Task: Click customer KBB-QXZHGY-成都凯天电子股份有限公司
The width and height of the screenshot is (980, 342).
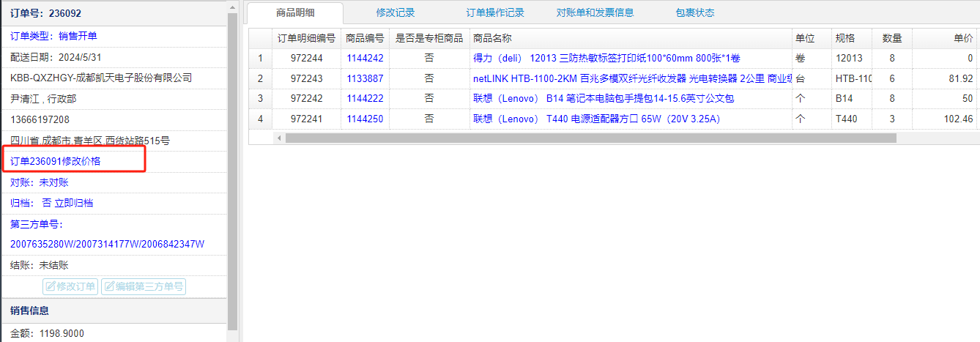Action: (101, 78)
